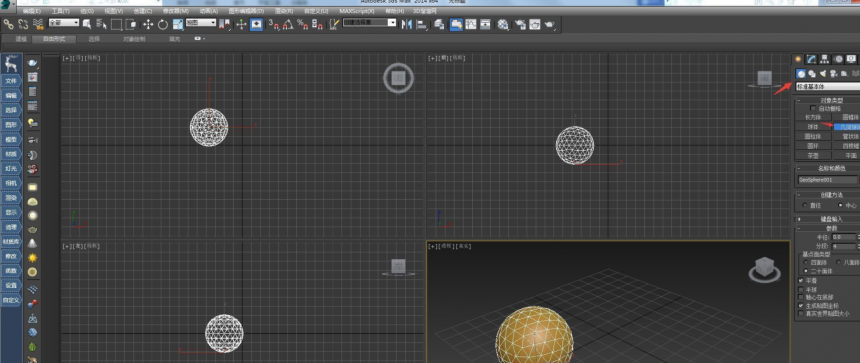Viewport: 860px width, 363px height.
Task: Toggle the 平滑 smooth checkbox
Action: [x=801, y=280]
